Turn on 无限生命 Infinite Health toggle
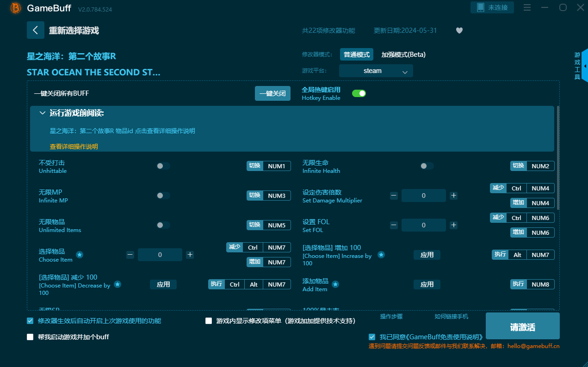 click(x=427, y=166)
